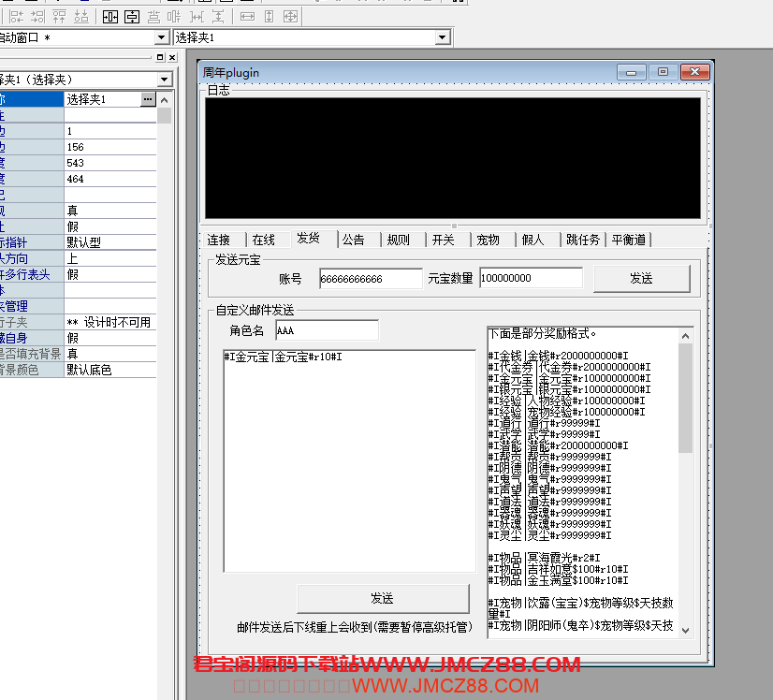Viewport: 773px width, 700px height.
Task: Apply equal horizontal spacing icon
Action: click(x=197, y=17)
